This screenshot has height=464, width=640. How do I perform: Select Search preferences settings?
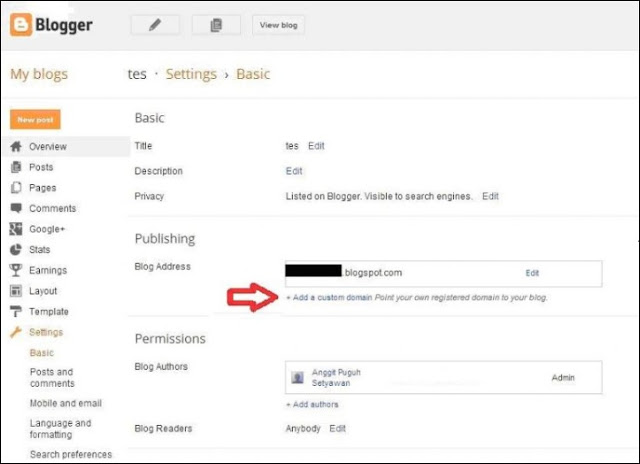[71, 454]
